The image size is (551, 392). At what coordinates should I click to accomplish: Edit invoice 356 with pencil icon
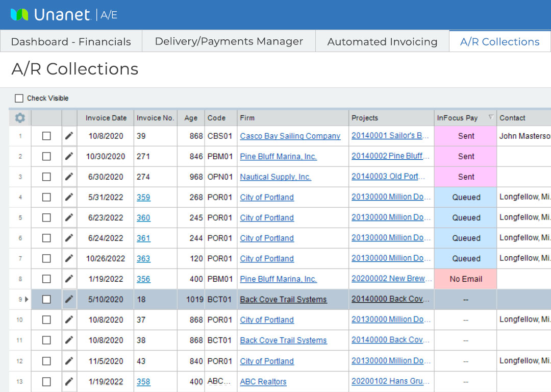coord(69,279)
